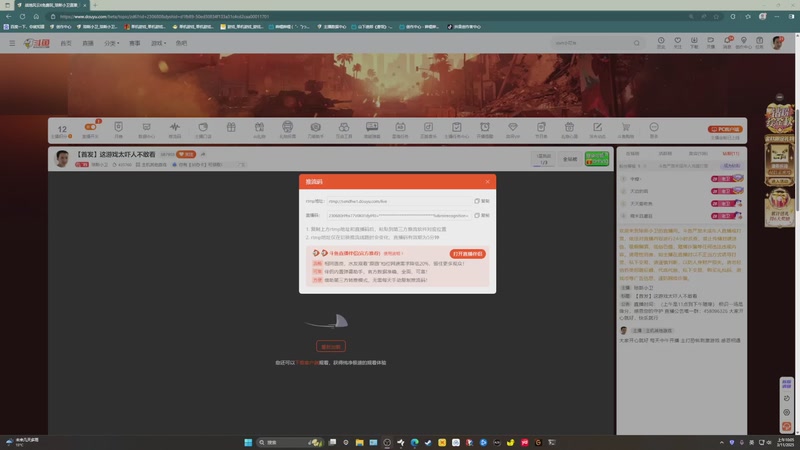Click the rtmp address field in the dialog
The height and width of the screenshot is (450, 800).
click(x=399, y=201)
